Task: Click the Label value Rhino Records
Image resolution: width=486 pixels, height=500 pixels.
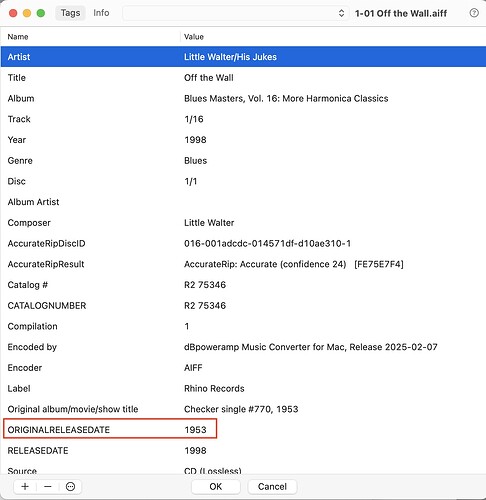Action: [214, 388]
